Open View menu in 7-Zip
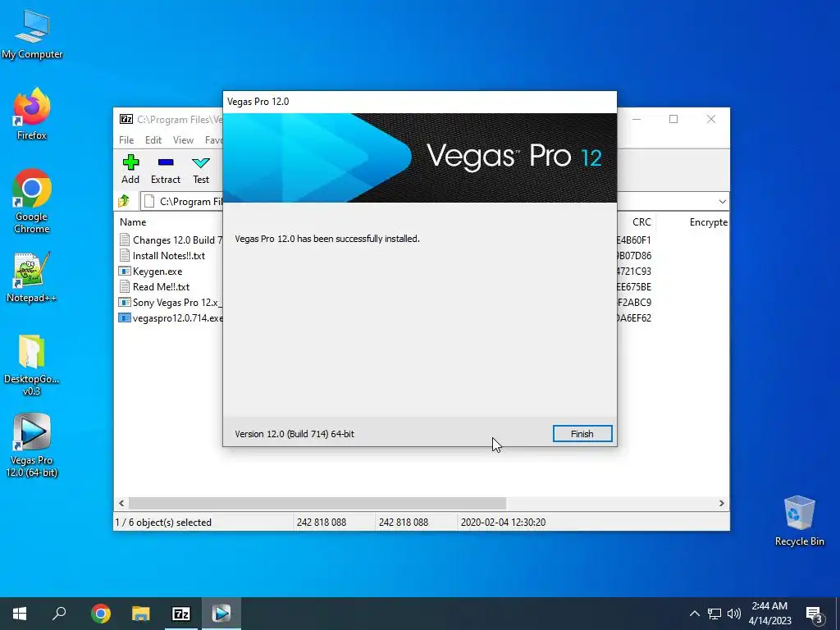Viewport: 840px width, 630px height. pos(183,139)
